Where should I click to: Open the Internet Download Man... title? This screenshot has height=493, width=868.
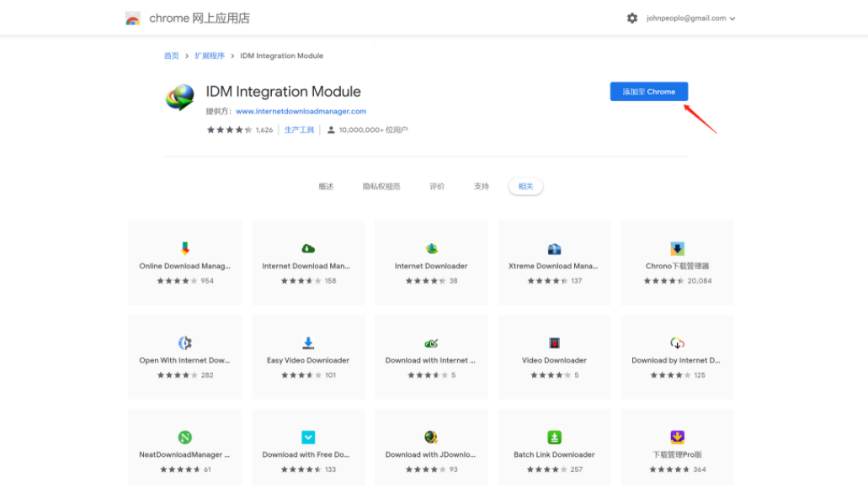(x=306, y=266)
